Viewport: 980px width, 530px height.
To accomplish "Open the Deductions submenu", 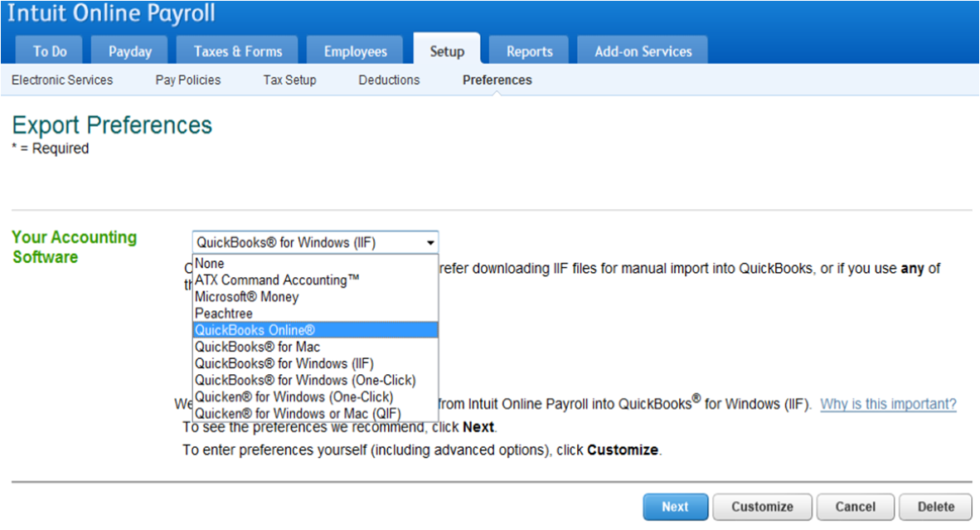I will (x=389, y=80).
